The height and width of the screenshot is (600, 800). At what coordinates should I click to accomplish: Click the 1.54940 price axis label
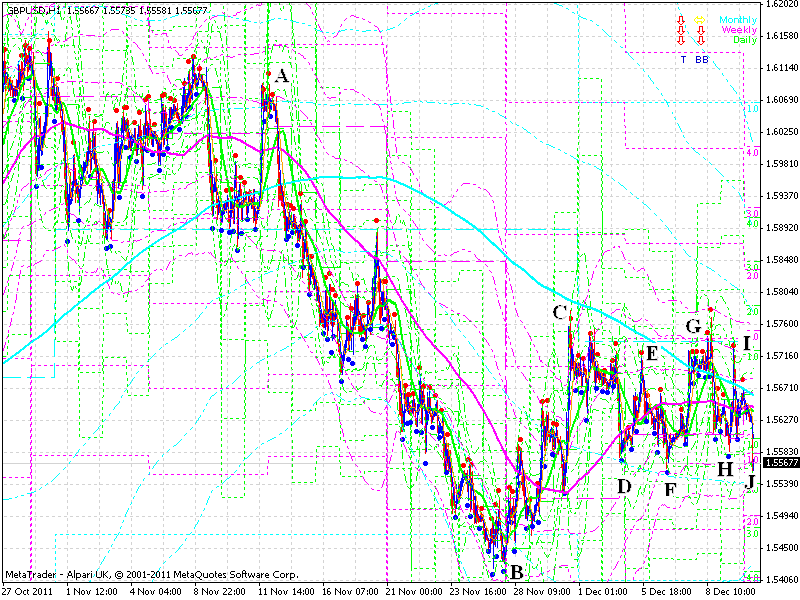[782, 516]
